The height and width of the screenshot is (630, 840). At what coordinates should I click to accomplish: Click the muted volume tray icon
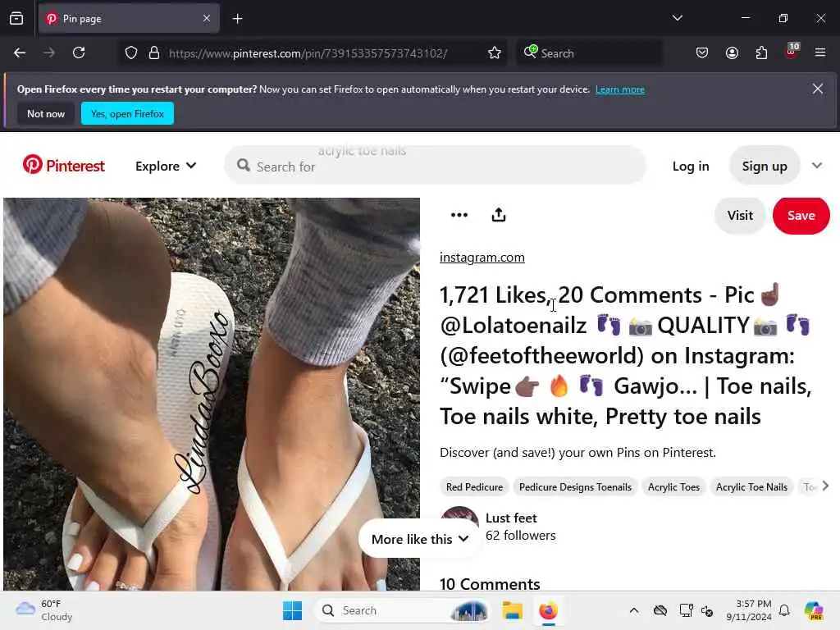pos(707,610)
